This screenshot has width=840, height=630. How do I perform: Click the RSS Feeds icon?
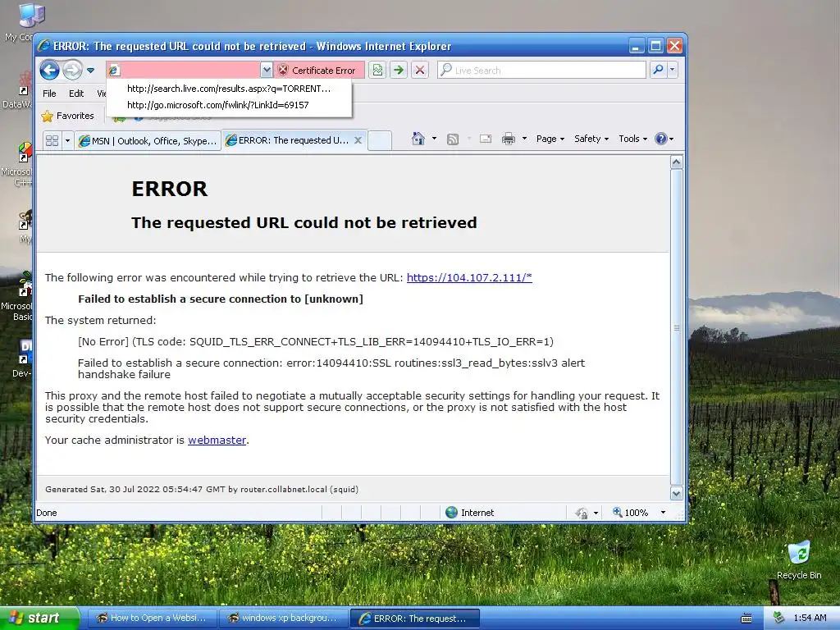pos(453,139)
